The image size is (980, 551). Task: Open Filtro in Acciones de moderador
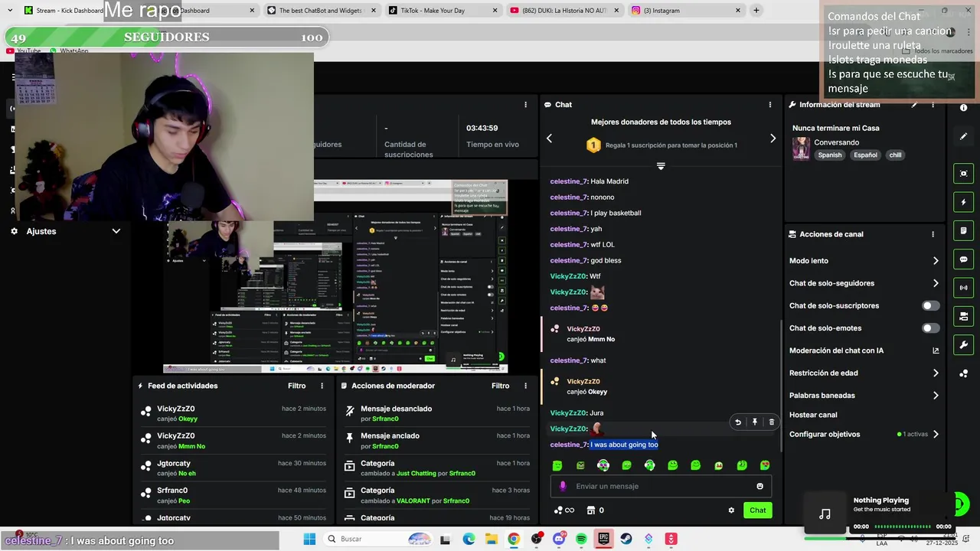tap(500, 386)
